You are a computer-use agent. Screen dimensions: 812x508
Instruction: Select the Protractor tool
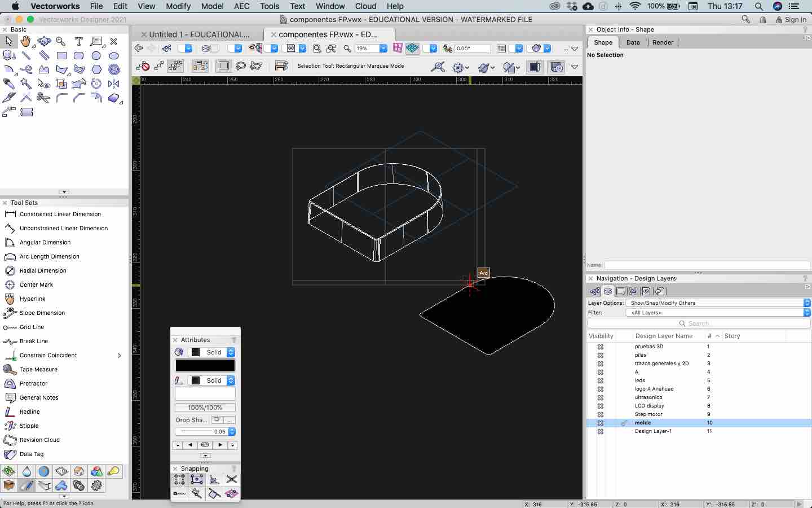click(x=33, y=384)
